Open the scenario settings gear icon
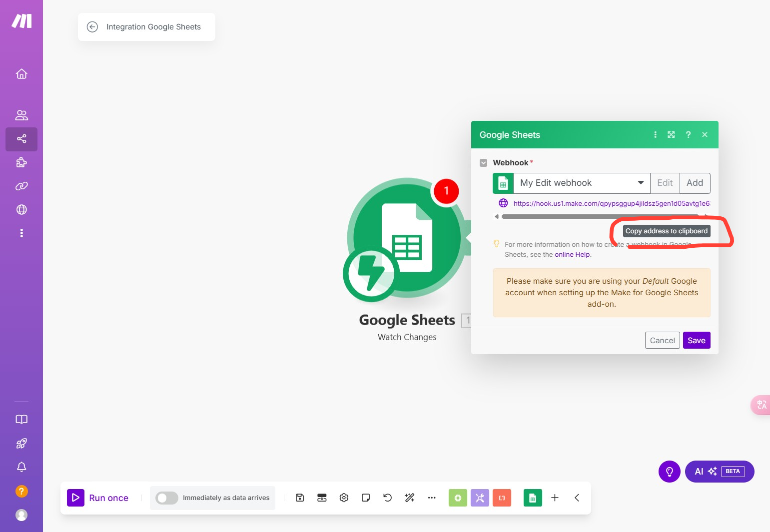 pyautogui.click(x=344, y=498)
